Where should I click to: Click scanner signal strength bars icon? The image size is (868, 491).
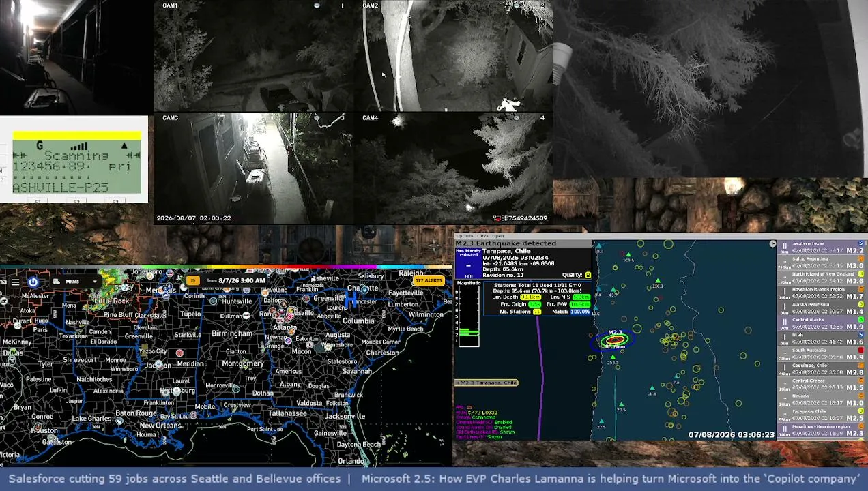tap(80, 146)
